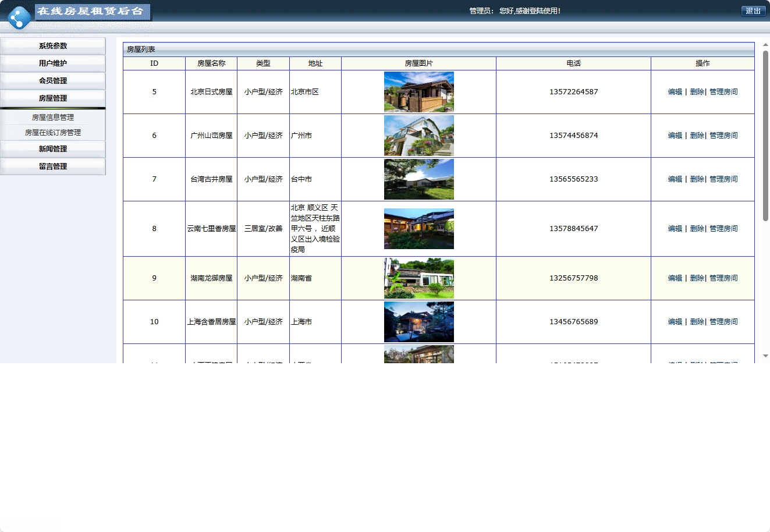Open 房屋在线订房管理 page

[52, 132]
